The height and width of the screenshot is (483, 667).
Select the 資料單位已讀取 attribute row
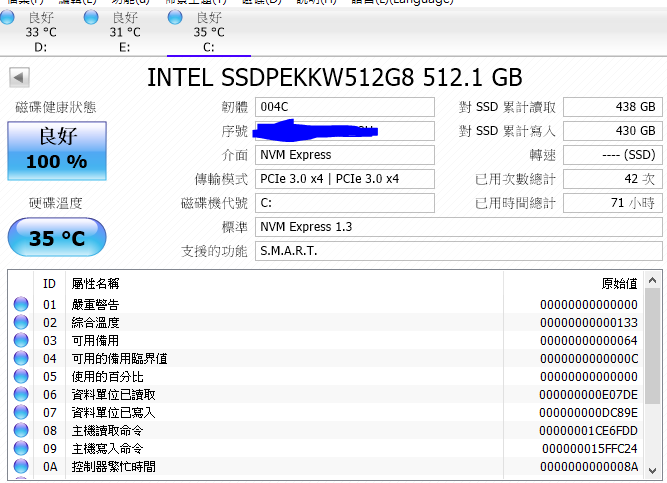(x=325, y=394)
